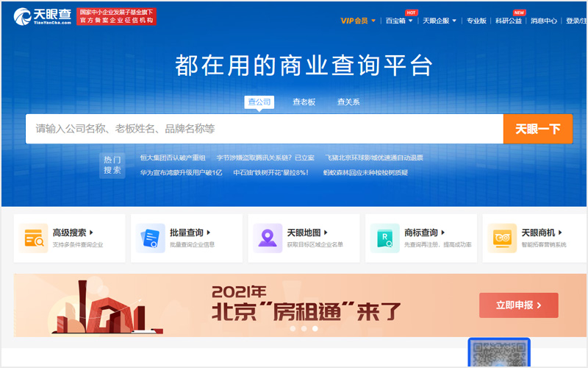This screenshot has width=588, height=368.
Task: Open hot search 字节涉嫌盗取腾讯关系链
Action: click(x=265, y=158)
